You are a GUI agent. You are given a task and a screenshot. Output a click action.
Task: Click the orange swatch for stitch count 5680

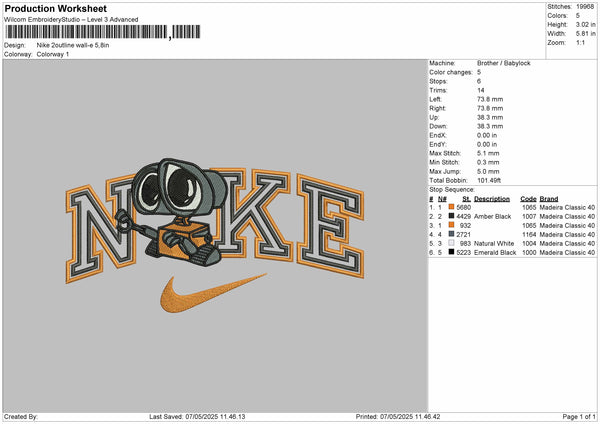pos(452,207)
